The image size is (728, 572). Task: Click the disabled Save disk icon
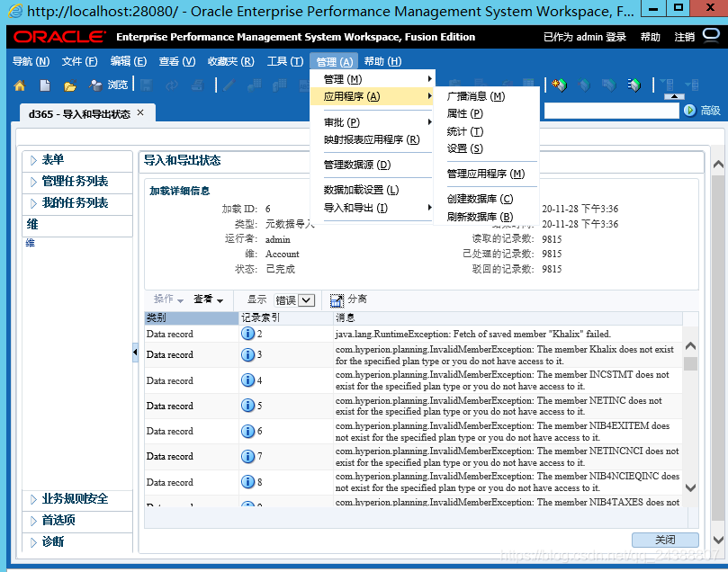147,85
